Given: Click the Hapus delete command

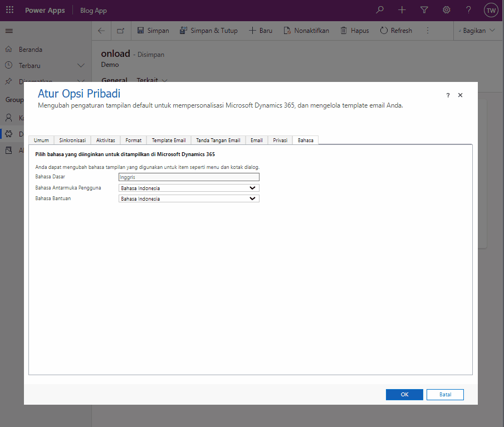Looking at the screenshot, I should click(355, 31).
